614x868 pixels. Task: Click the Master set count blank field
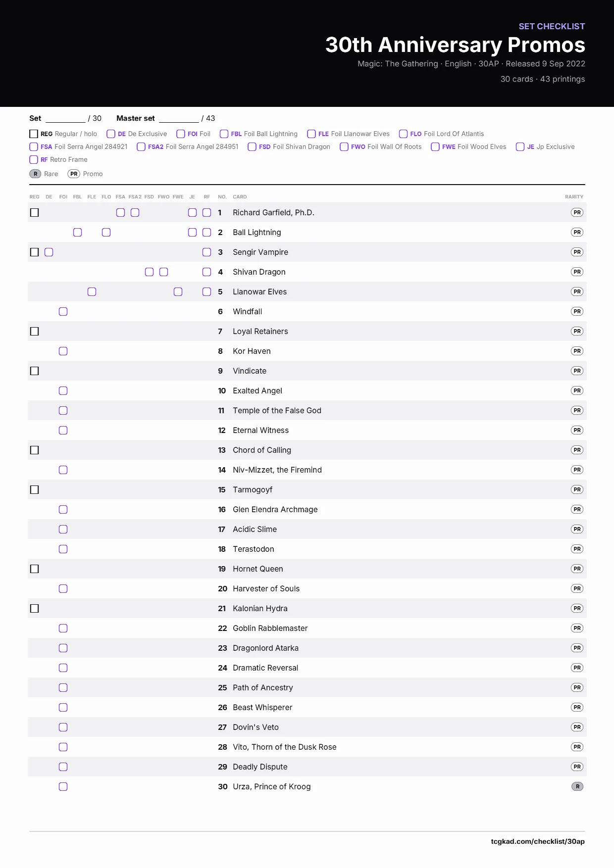(179, 118)
